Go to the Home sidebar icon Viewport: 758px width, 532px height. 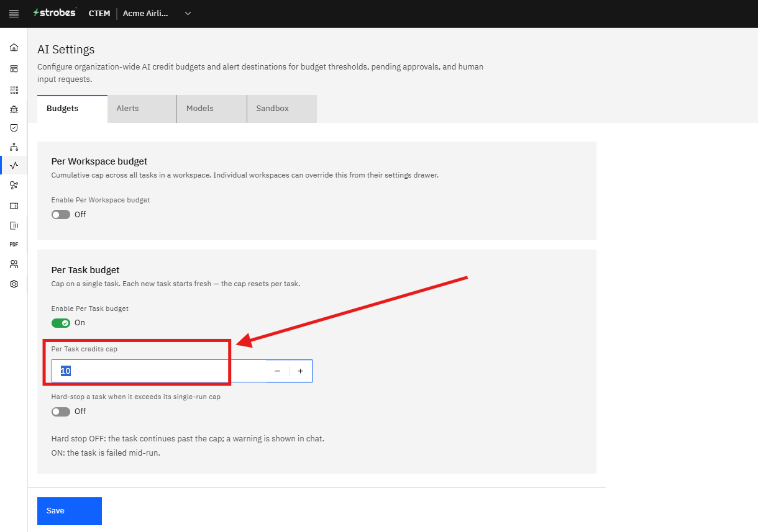pyautogui.click(x=14, y=47)
